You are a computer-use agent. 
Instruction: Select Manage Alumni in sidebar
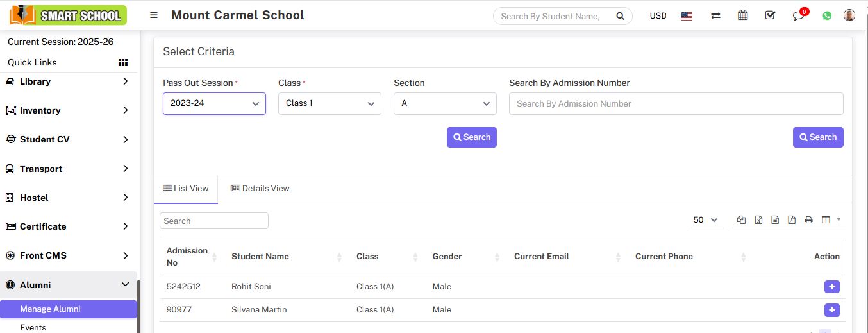68,309
